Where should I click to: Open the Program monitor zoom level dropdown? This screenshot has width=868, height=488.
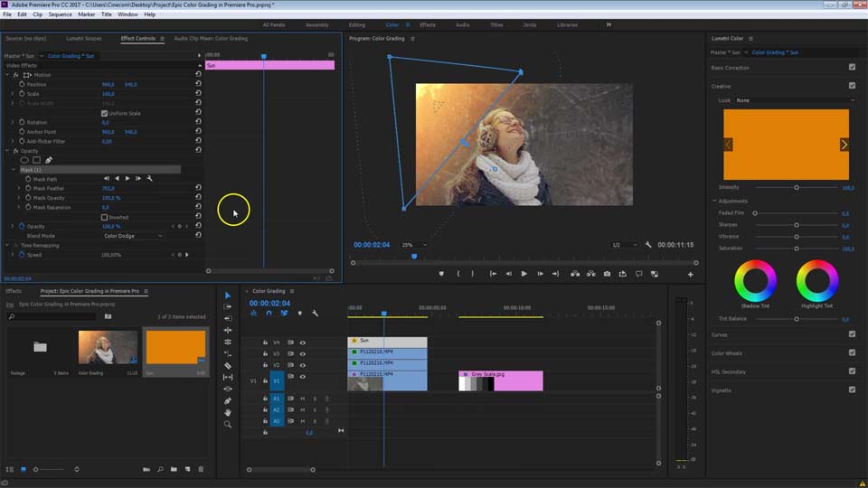413,245
